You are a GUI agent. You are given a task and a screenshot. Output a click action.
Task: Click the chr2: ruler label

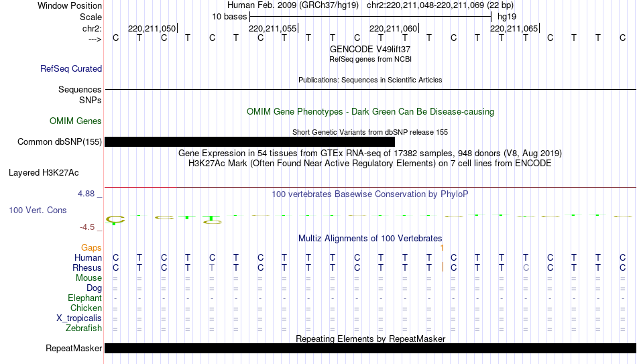point(92,28)
